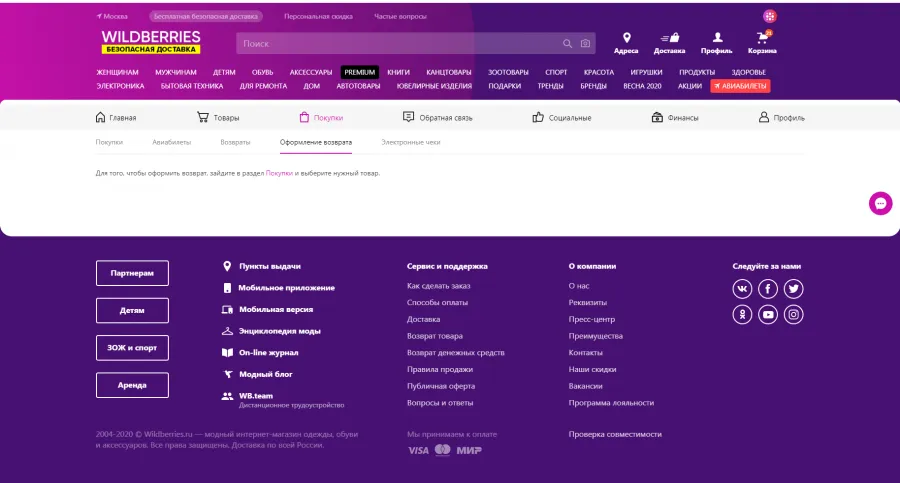Open Покупки account tab with bag icon

[x=321, y=118]
